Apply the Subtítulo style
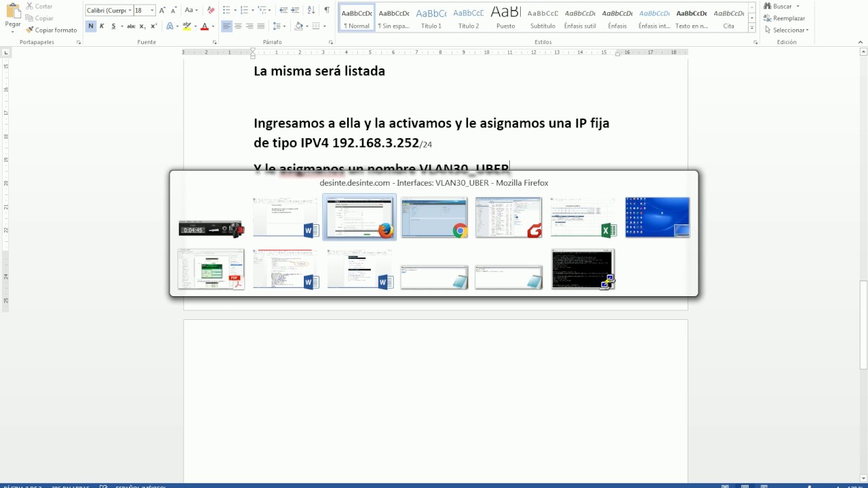The width and height of the screenshot is (868, 488). [542, 18]
